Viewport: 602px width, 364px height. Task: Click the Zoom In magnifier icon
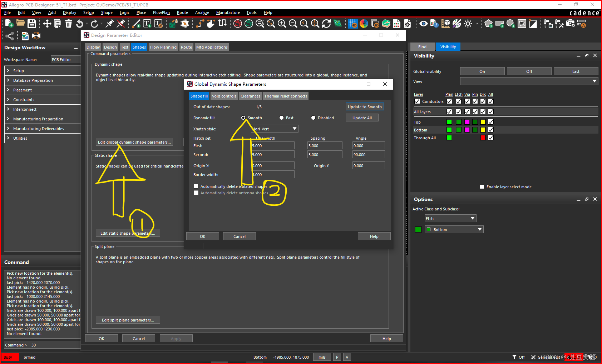coord(282,24)
